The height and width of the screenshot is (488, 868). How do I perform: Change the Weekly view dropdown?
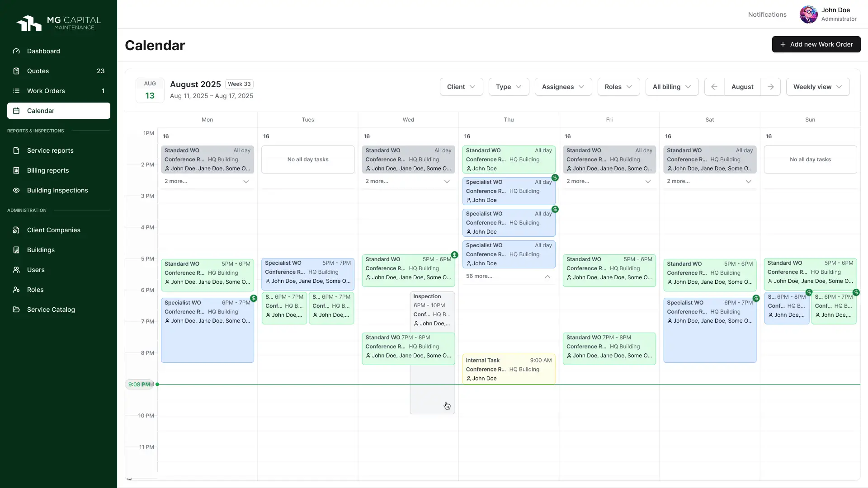tap(817, 87)
